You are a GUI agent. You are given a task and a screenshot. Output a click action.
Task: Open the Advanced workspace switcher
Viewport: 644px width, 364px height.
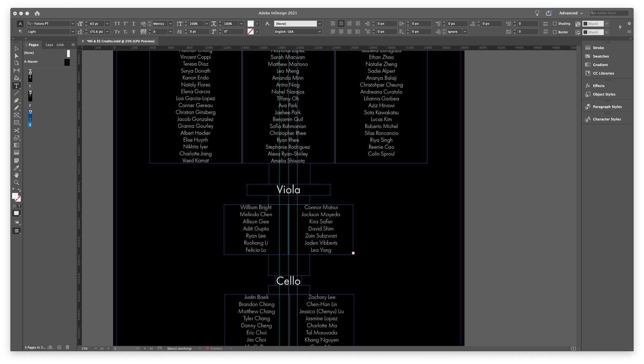(x=571, y=13)
